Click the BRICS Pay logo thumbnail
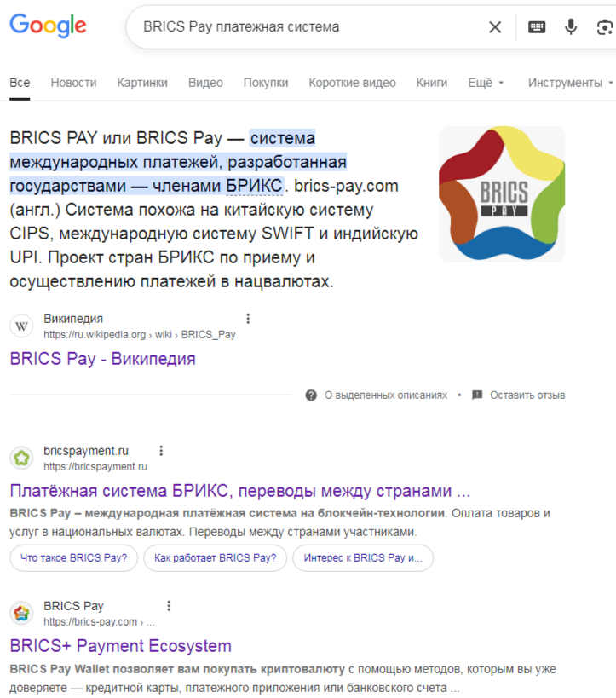This screenshot has height=698, width=616. pyautogui.click(x=502, y=194)
